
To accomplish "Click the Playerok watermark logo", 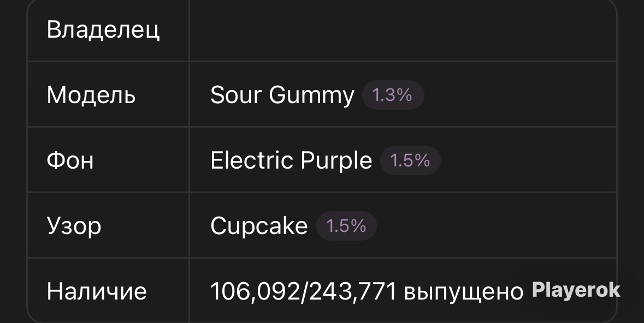I will pos(576,290).
